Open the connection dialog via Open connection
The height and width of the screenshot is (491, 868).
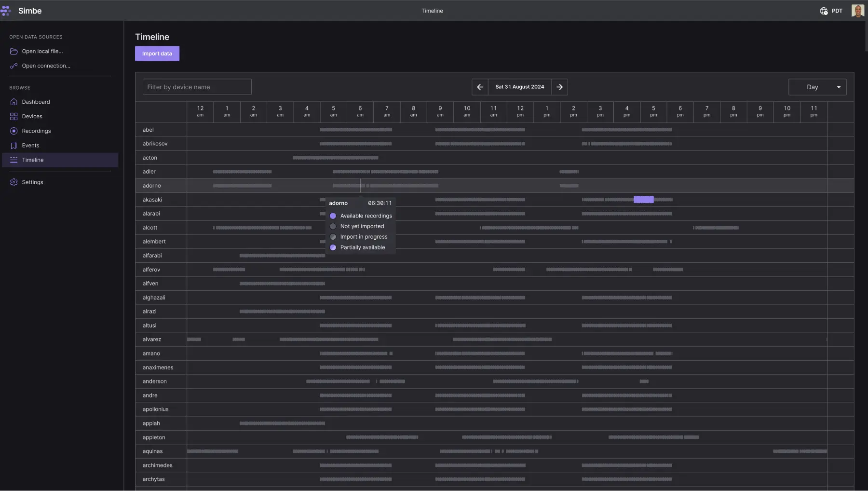point(46,66)
